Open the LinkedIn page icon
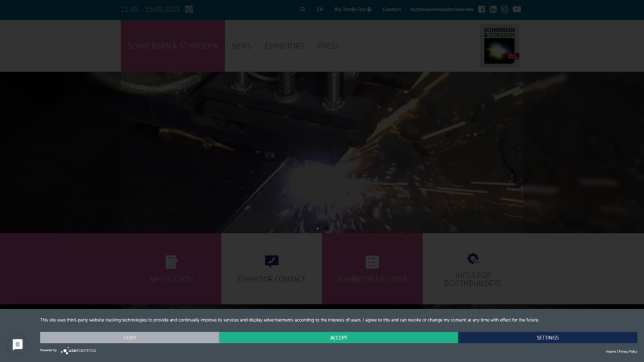Viewport: 644px width, 362px height. pos(493,9)
